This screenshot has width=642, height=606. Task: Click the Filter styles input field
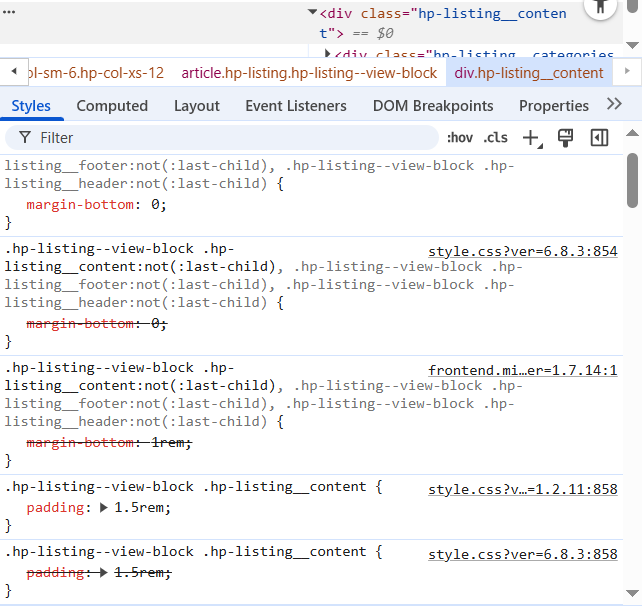tap(230, 138)
